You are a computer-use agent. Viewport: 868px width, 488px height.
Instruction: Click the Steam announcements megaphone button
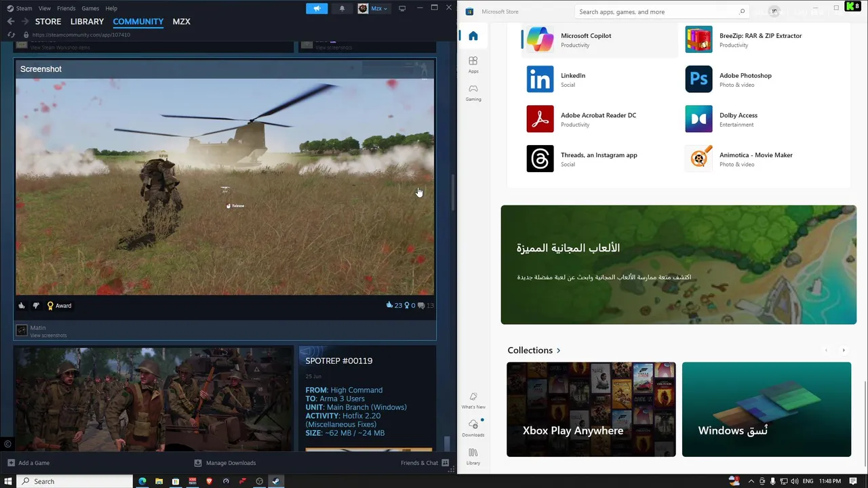click(317, 8)
